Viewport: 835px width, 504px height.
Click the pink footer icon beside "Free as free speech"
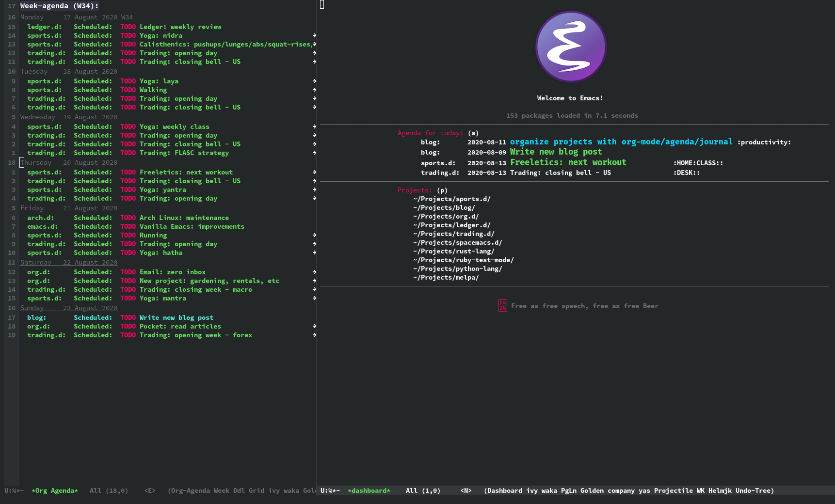click(x=502, y=305)
